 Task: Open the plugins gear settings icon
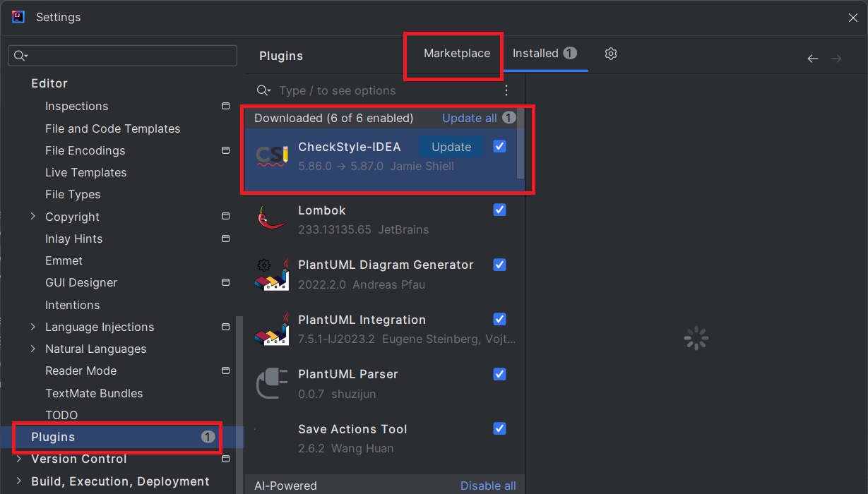pos(611,54)
